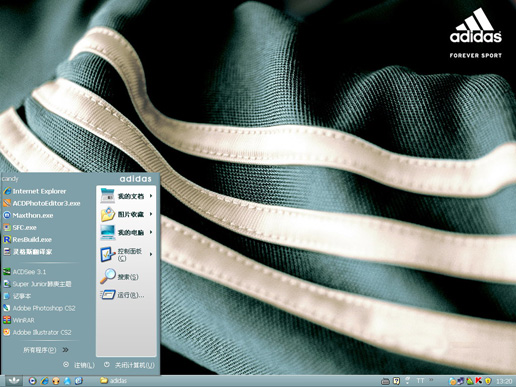
Task: Click the 控制面板 control panel icon
Action: pos(108,254)
